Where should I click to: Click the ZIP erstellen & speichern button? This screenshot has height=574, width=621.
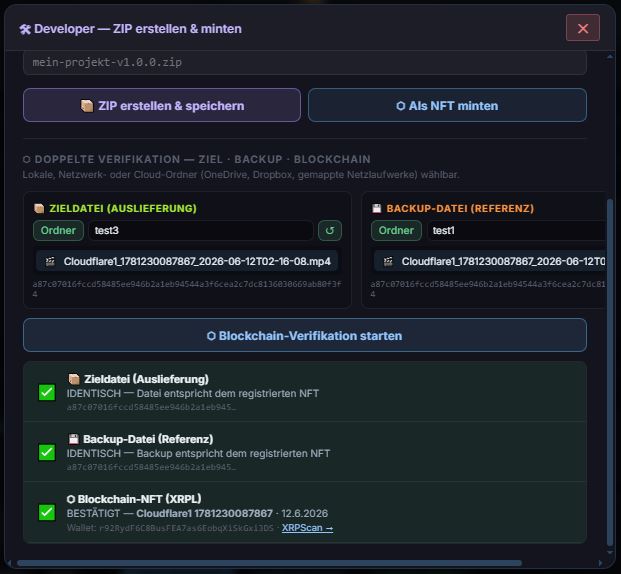[162, 105]
